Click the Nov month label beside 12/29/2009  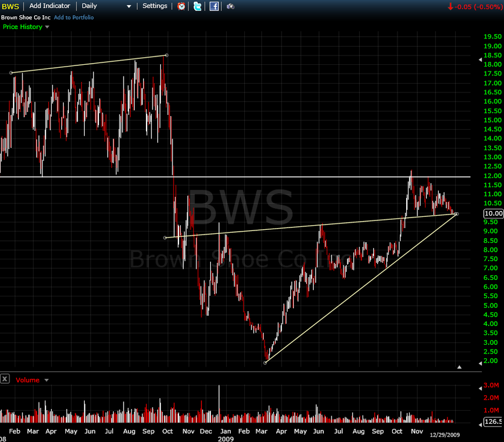(417, 431)
